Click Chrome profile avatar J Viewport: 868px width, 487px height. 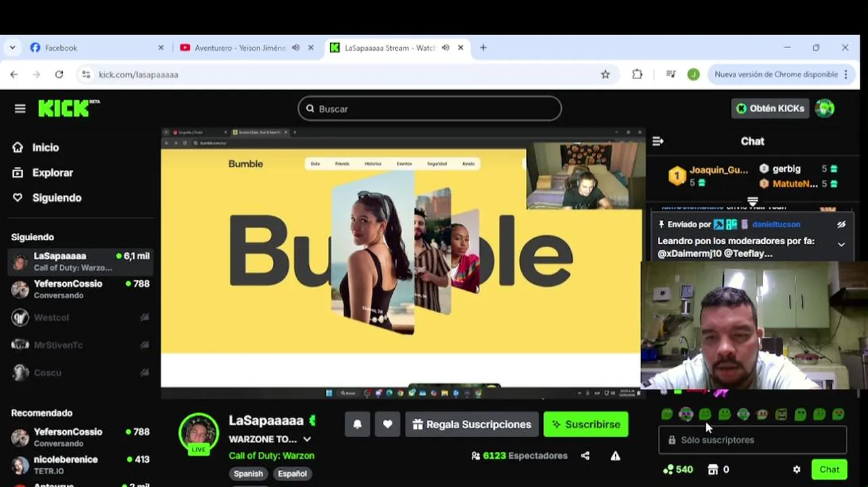[693, 74]
